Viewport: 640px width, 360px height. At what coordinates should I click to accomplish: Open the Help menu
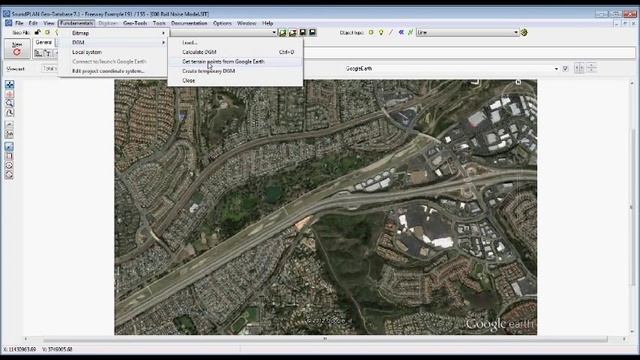[268, 23]
